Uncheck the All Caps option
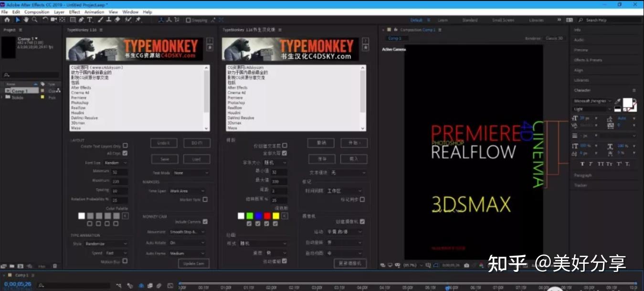 [125, 153]
